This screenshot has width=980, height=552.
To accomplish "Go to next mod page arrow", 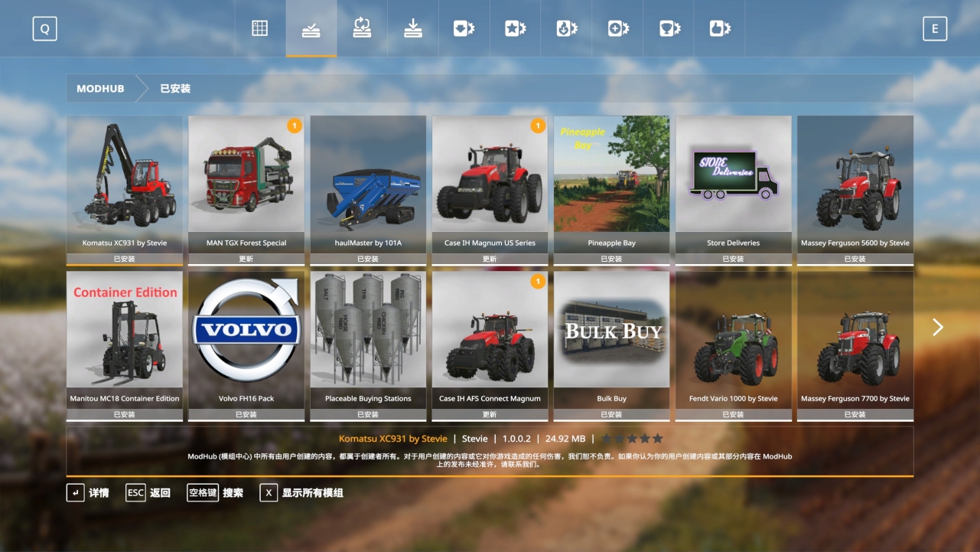I will [x=937, y=328].
